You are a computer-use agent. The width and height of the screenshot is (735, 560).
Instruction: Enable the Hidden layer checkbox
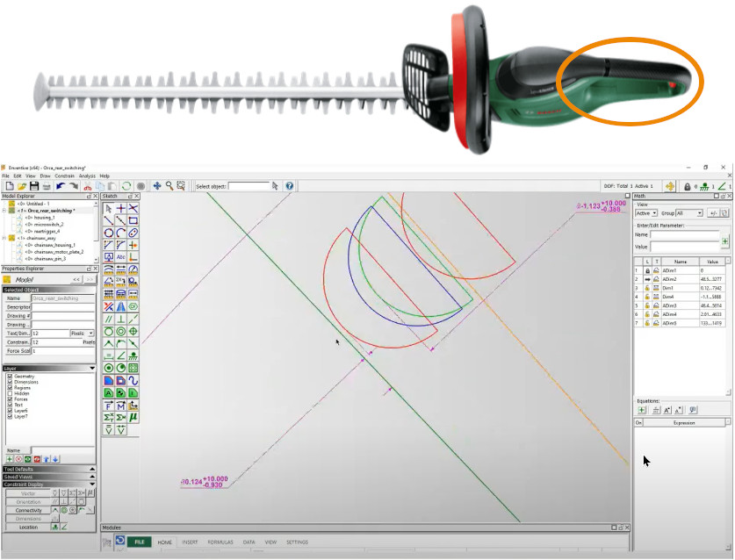pyautogui.click(x=10, y=393)
